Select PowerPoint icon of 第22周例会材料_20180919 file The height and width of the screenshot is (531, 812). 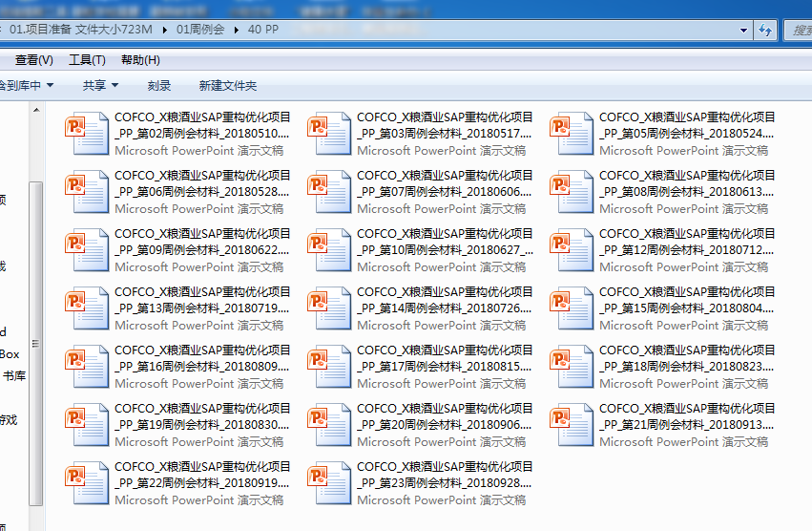click(87, 483)
